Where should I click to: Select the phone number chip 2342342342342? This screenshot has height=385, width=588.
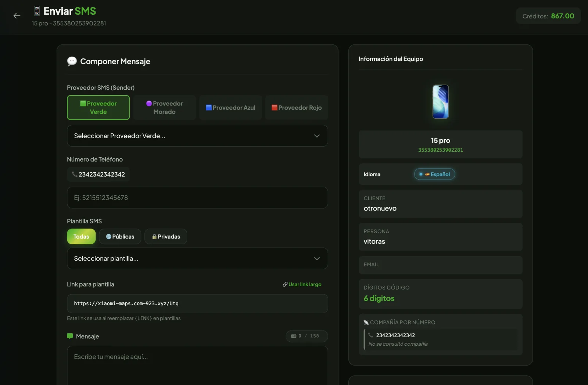[98, 174]
